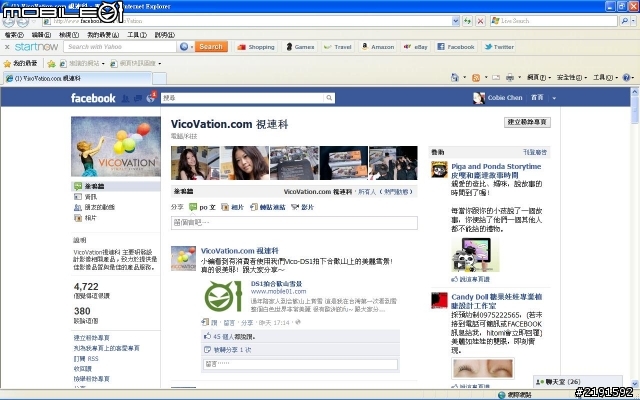Click the create page button at top right

[x=527, y=122]
